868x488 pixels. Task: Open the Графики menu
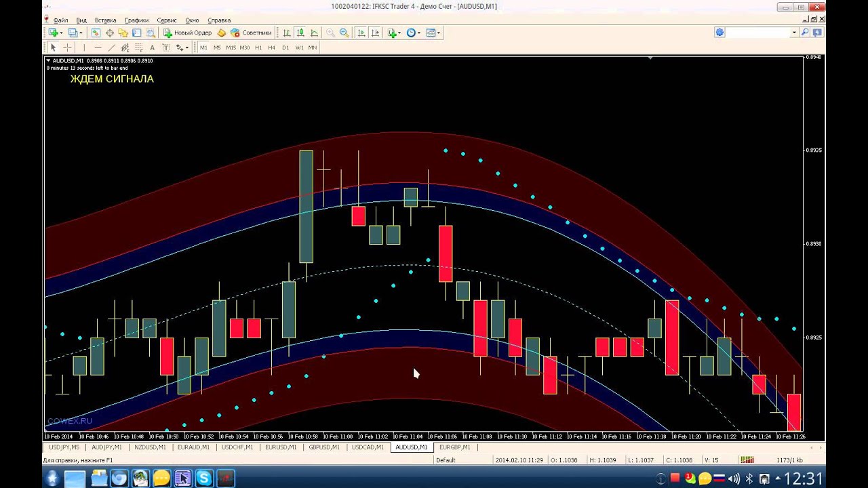(x=136, y=20)
